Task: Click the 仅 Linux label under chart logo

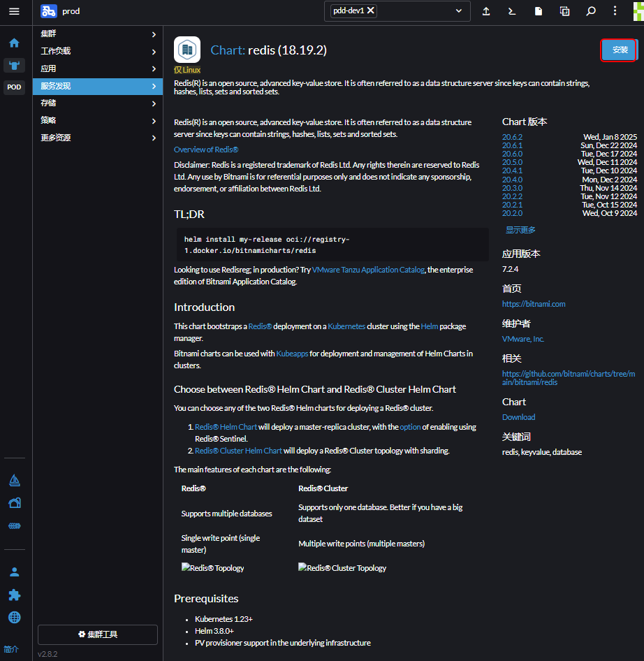Action: pos(187,70)
